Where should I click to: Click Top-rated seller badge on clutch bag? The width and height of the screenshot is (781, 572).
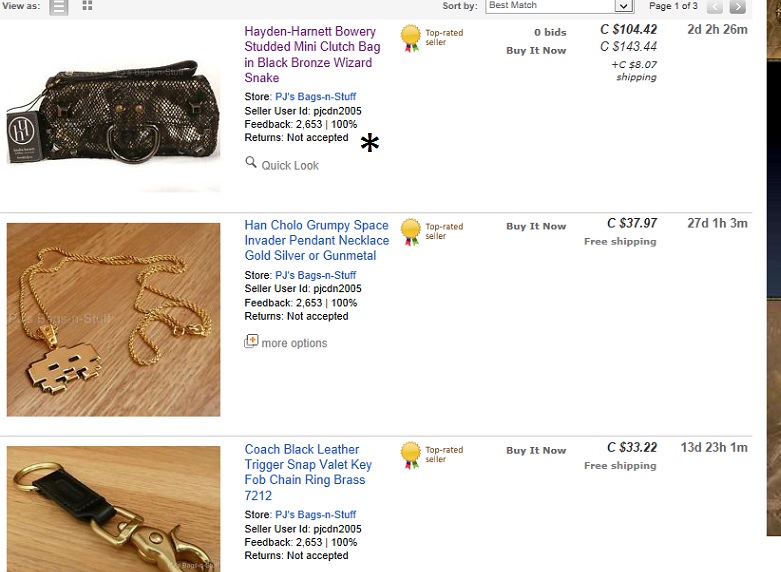pyautogui.click(x=411, y=38)
